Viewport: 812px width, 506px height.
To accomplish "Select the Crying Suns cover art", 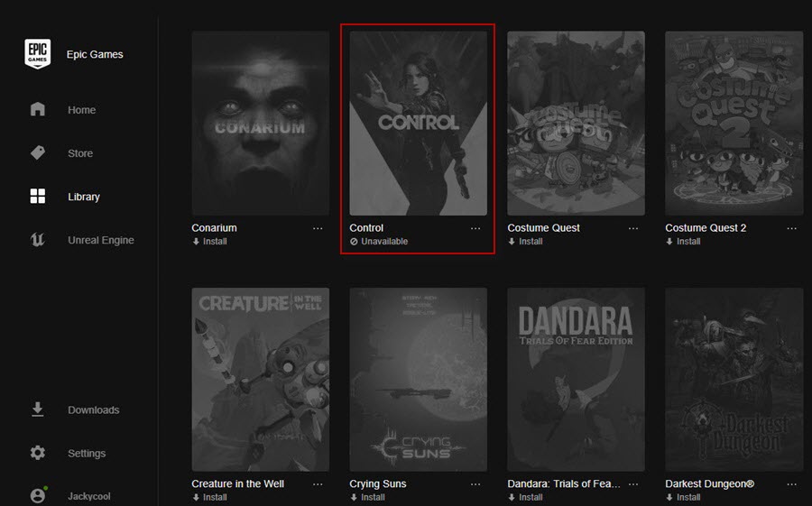I will pos(418,380).
